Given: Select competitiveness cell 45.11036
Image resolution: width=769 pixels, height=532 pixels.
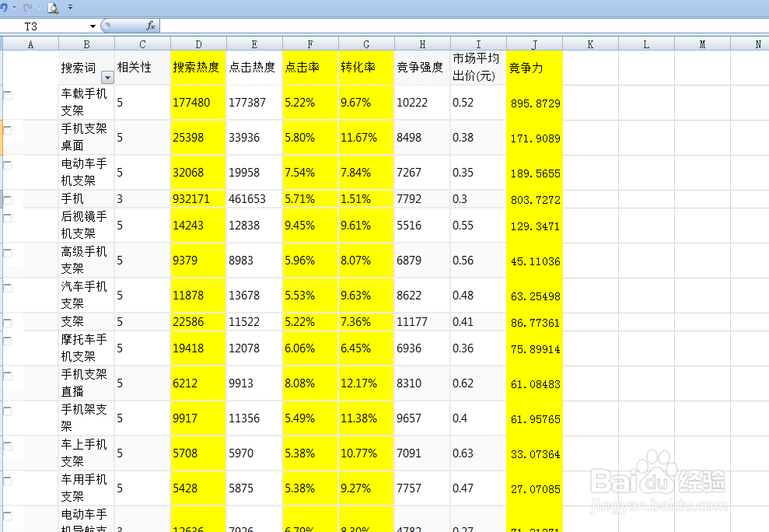Looking at the screenshot, I should (534, 260).
